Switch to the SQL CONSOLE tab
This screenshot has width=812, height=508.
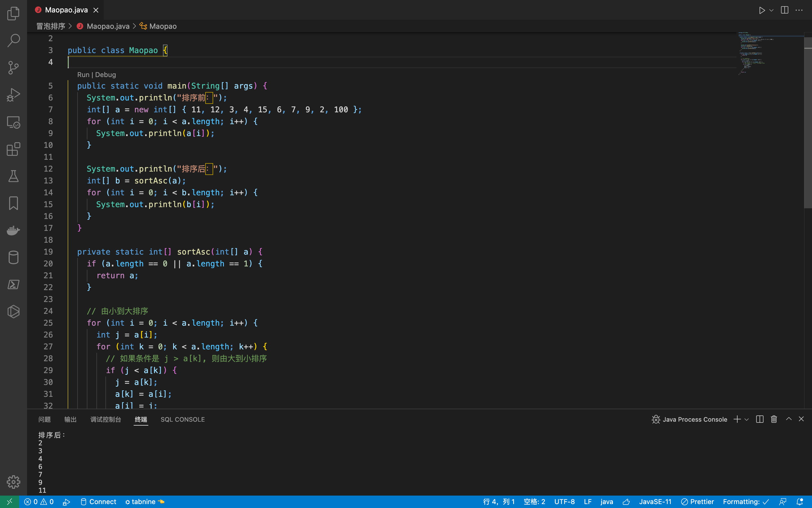click(x=182, y=419)
